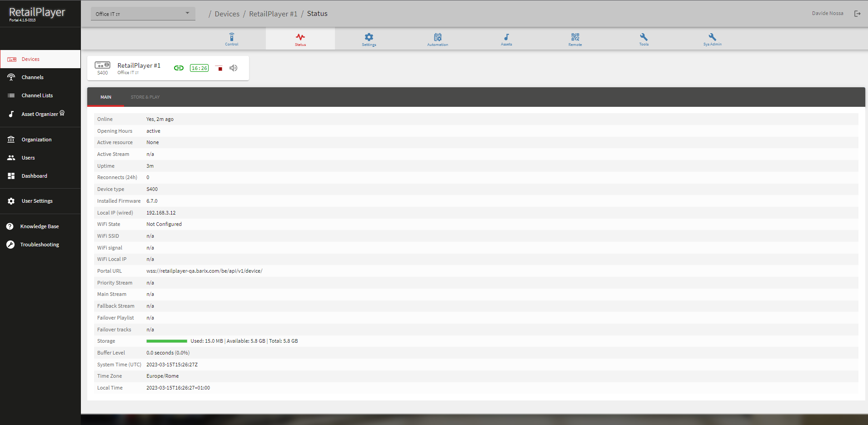Toggle the speaker volume icon
Image resolution: width=868 pixels, height=425 pixels.
point(234,68)
